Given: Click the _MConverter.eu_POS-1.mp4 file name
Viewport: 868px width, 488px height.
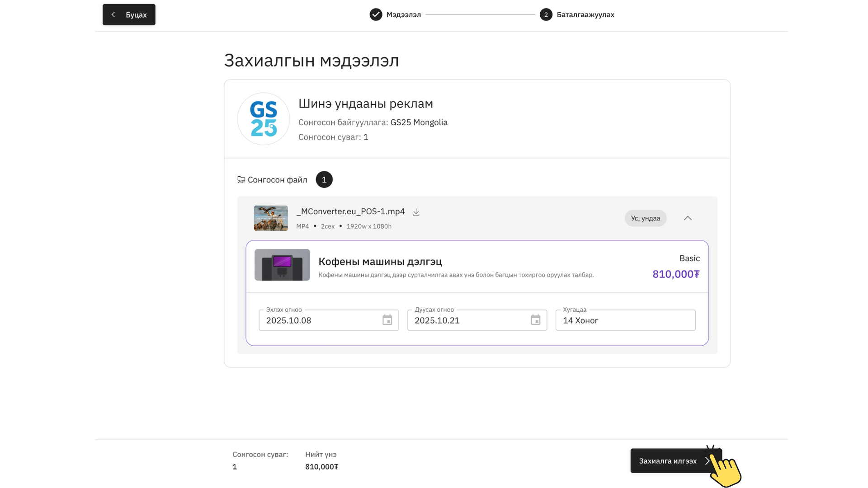Looking at the screenshot, I should (x=350, y=211).
